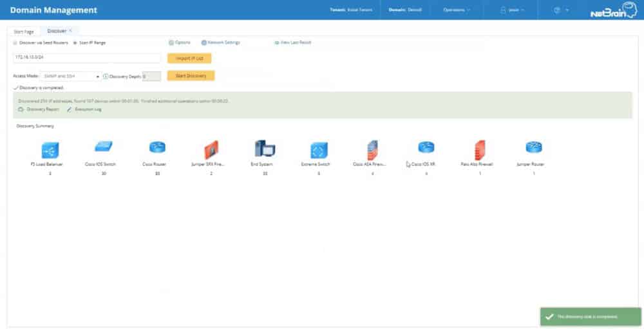
Task: Click the Cisco IOS Switch label
Action: click(x=100, y=164)
